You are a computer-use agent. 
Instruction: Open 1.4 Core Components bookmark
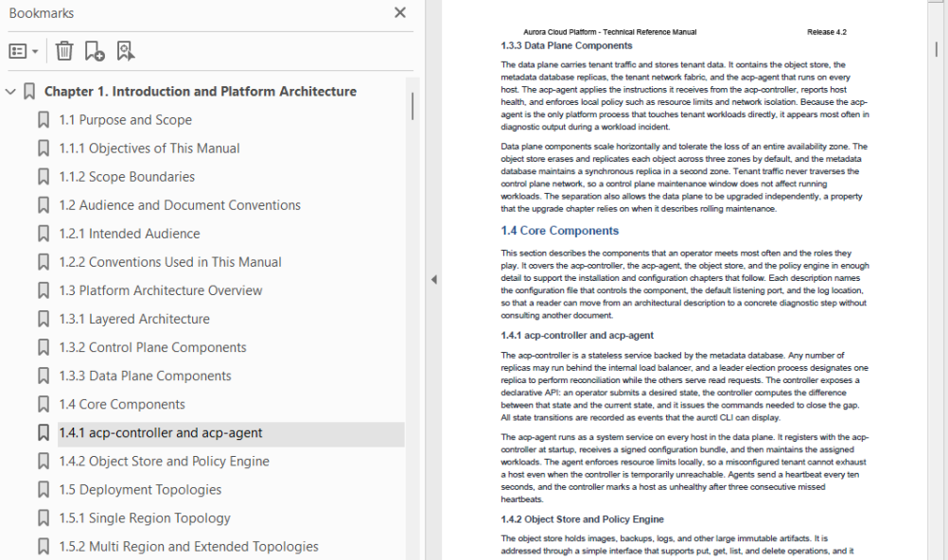[121, 404]
